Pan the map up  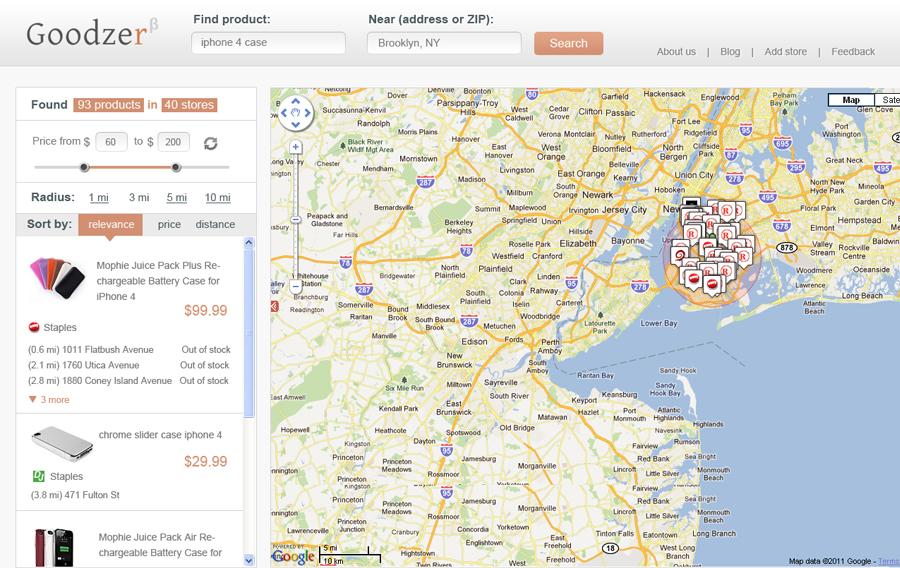pyautogui.click(x=296, y=102)
